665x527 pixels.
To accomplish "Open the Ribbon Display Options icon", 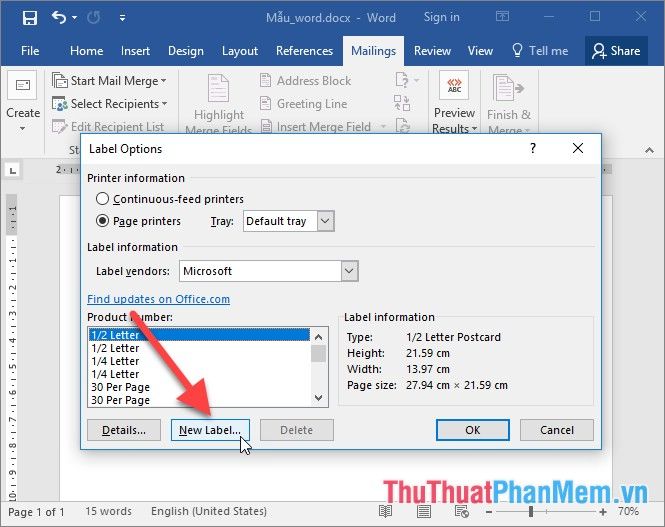I will click(x=503, y=17).
